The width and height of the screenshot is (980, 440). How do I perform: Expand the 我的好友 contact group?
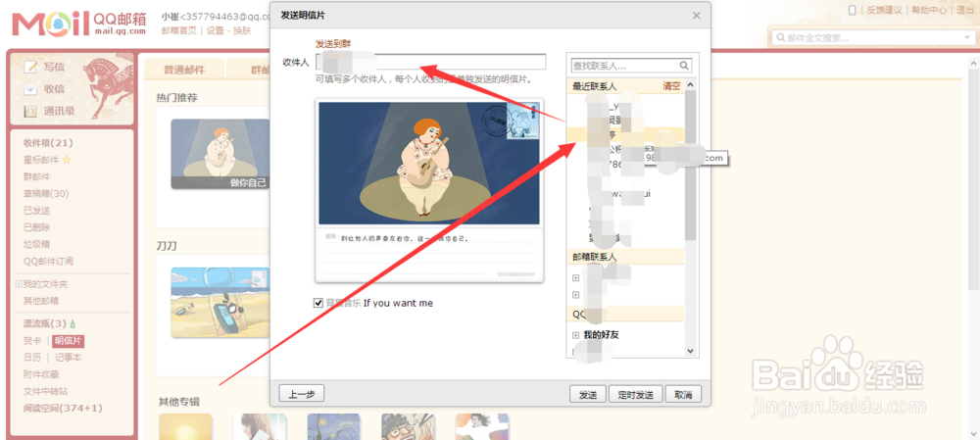coord(575,335)
